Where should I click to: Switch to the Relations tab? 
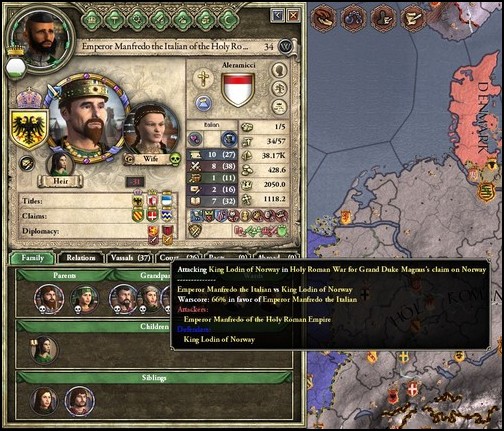point(81,258)
